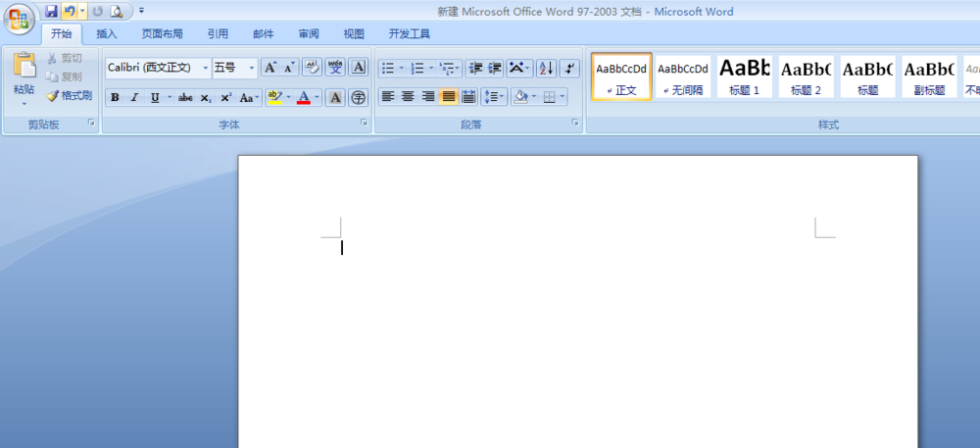
Task: Open the Calibri font name dropdown
Action: (206, 68)
